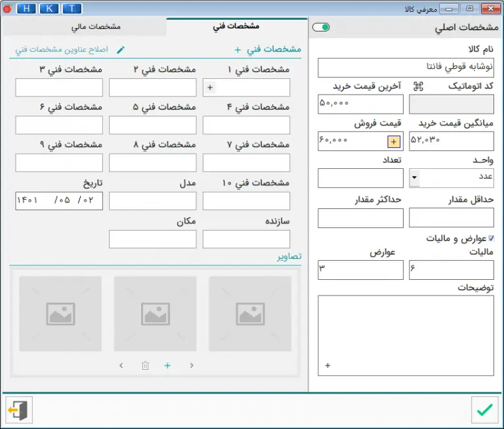This screenshot has height=429, width=504.
Task: Select the مشخصات فنی tab
Action: pyautogui.click(x=236, y=26)
